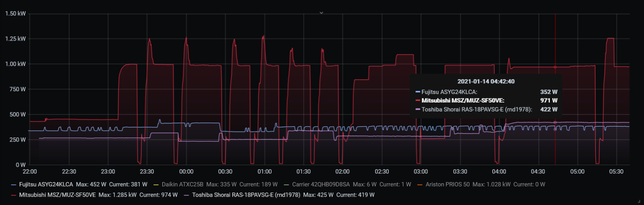Screen dimensions: 644x205
Task: Click the tooltip value 422 W
Action: click(x=549, y=109)
